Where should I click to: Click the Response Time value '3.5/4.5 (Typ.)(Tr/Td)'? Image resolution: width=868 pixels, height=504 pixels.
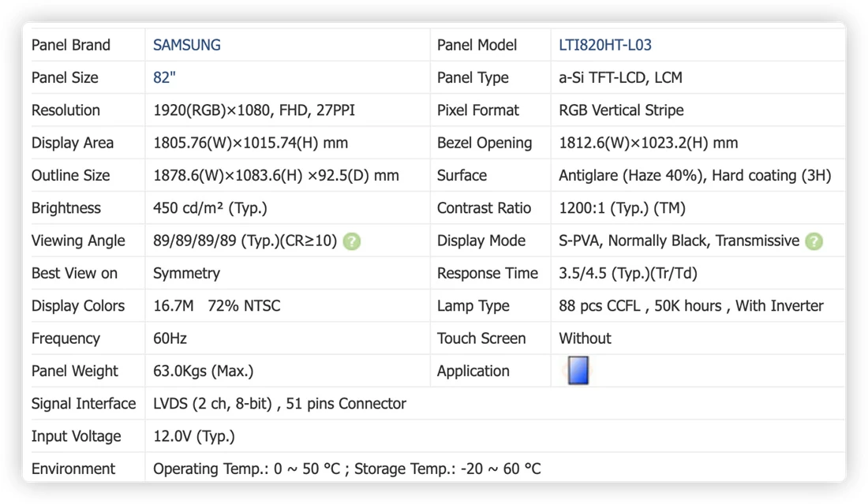(x=628, y=274)
